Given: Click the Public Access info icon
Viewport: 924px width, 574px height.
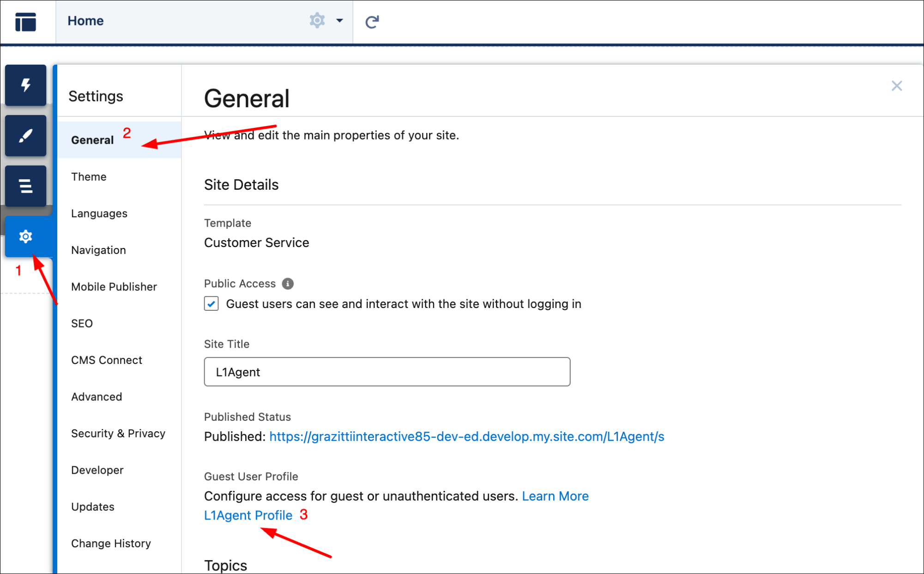Looking at the screenshot, I should (288, 284).
